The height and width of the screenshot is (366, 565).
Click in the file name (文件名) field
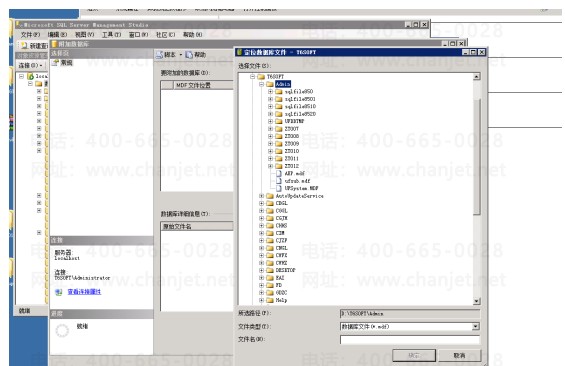pyautogui.click(x=410, y=340)
